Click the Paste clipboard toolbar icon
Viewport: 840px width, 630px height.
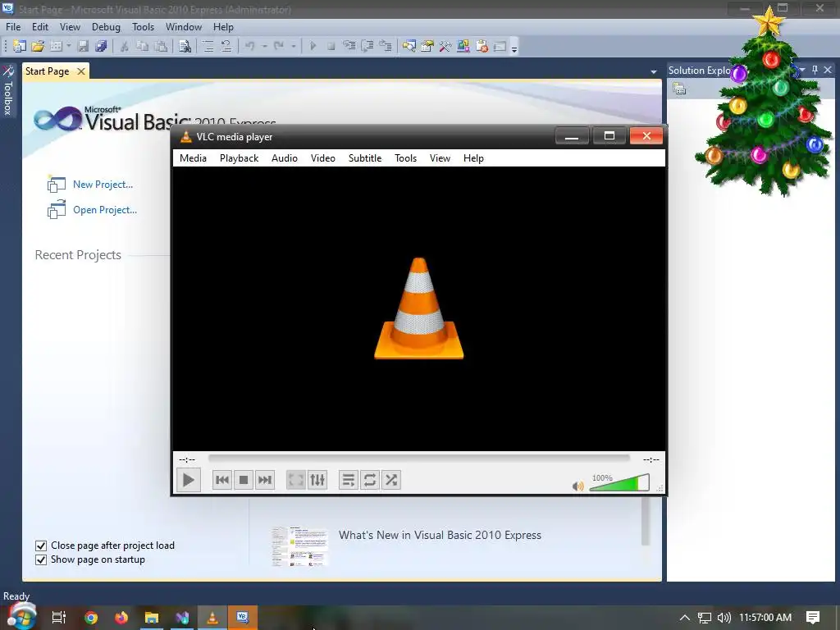tap(161, 46)
